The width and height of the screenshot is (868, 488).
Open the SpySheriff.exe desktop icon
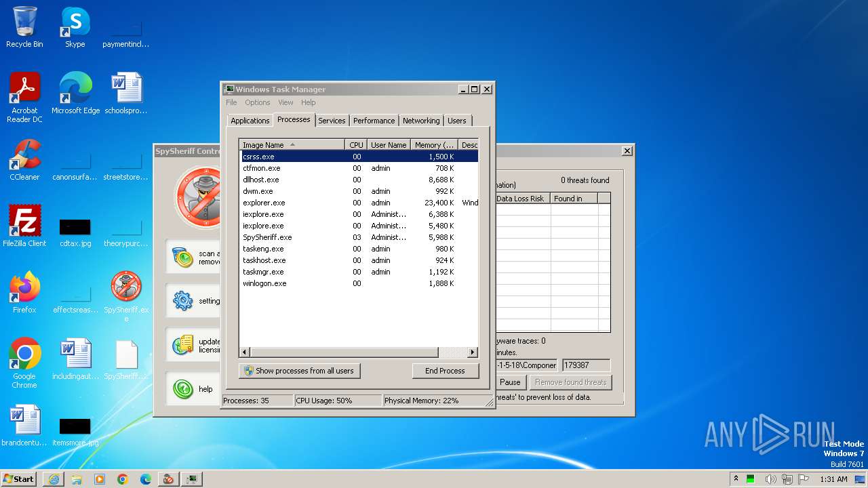click(126, 296)
